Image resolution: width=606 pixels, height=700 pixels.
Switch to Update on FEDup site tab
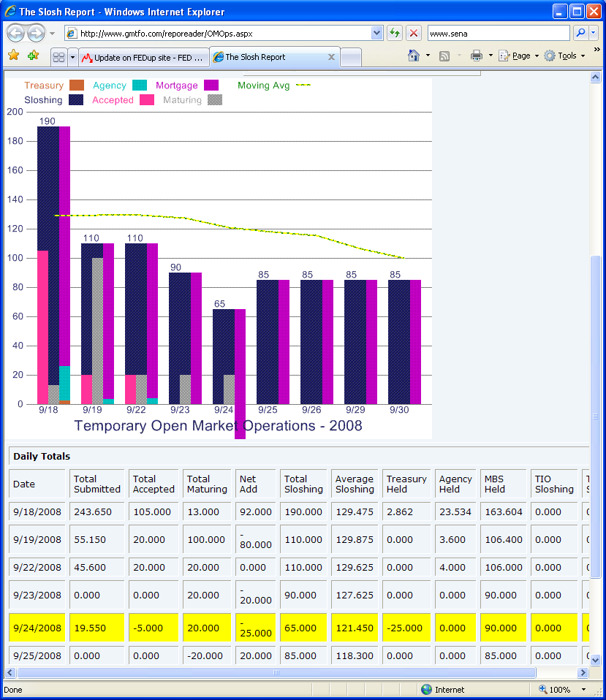tap(143, 57)
